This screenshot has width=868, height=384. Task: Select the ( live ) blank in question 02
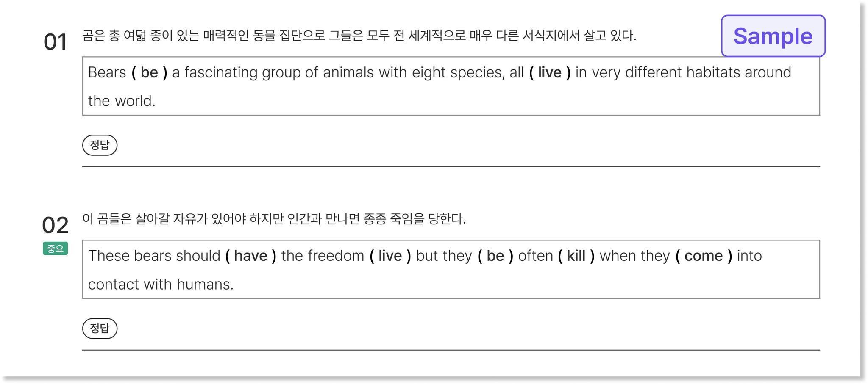(x=390, y=256)
